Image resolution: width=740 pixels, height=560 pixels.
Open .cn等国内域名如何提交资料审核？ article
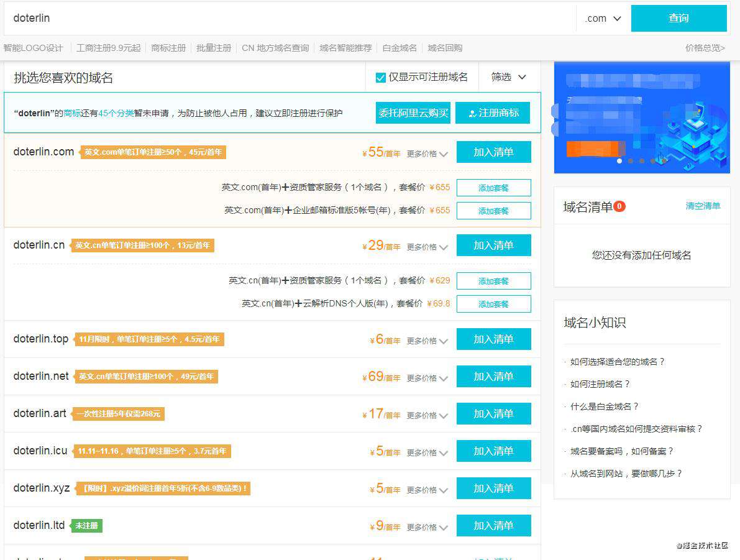click(636, 429)
